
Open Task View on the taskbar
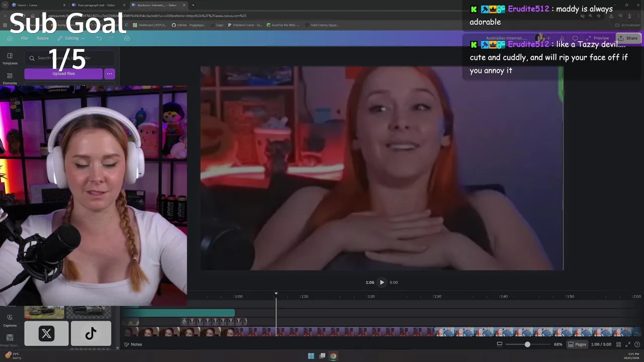click(x=322, y=356)
